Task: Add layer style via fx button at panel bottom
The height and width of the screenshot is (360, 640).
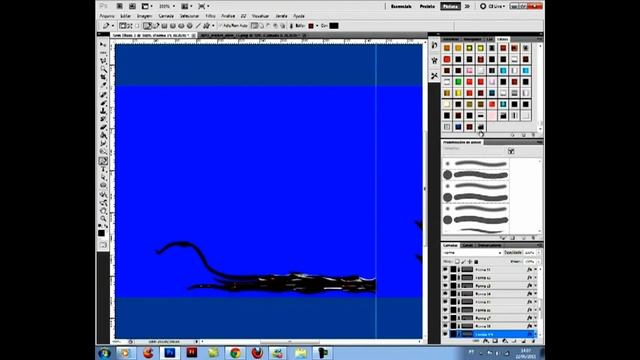Action: (486, 341)
